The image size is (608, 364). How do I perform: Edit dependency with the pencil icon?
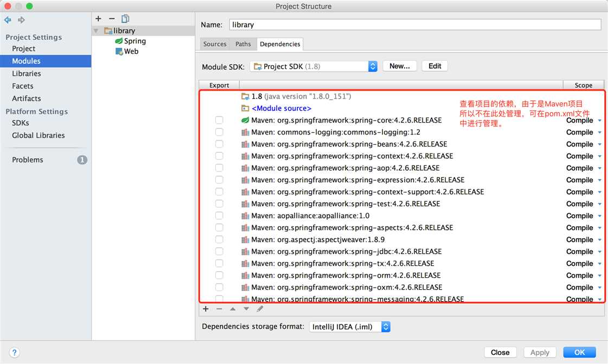pyautogui.click(x=260, y=309)
